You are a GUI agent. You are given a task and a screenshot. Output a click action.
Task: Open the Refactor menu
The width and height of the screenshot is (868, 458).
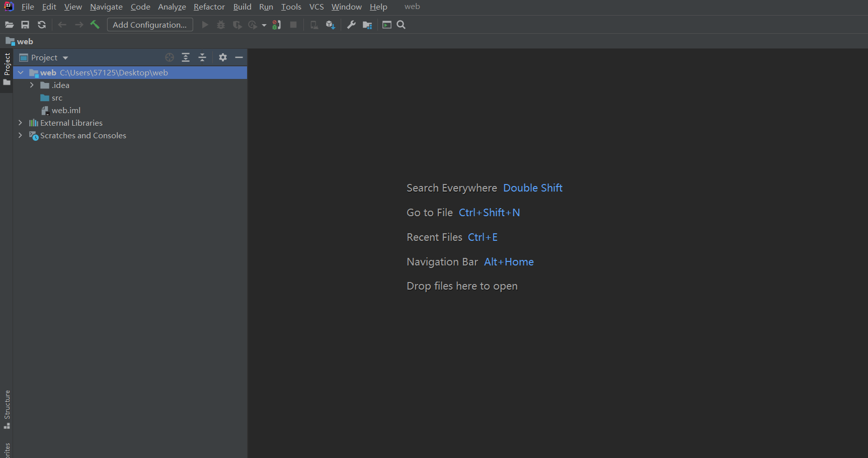209,7
